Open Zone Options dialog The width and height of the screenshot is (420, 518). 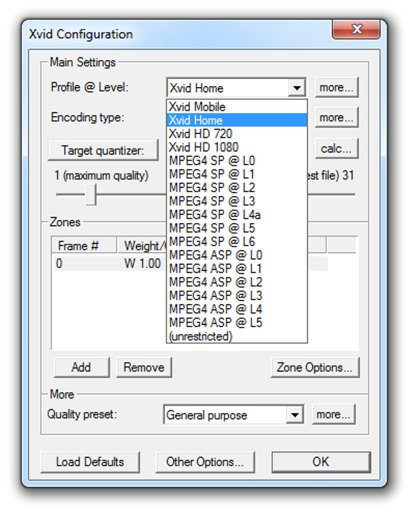click(314, 367)
